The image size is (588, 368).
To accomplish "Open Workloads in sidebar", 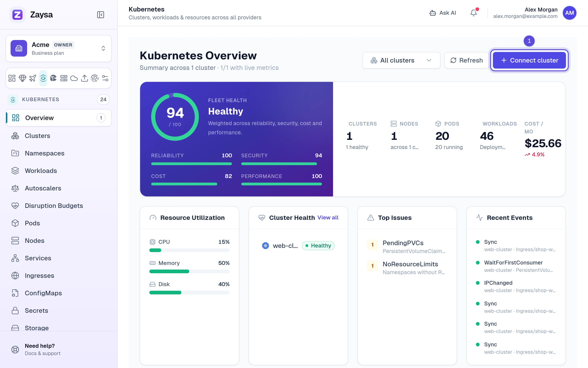I will (59, 171).
